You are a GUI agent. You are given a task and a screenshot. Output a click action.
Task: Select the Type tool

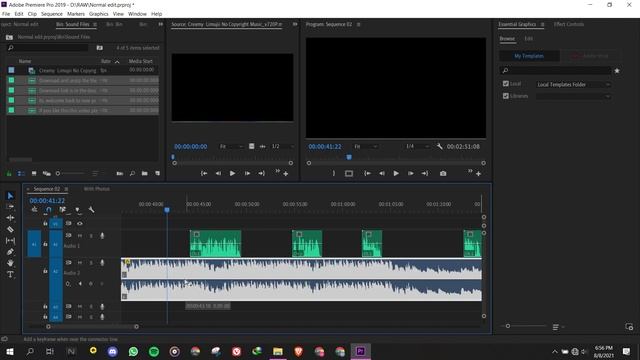(x=10, y=274)
